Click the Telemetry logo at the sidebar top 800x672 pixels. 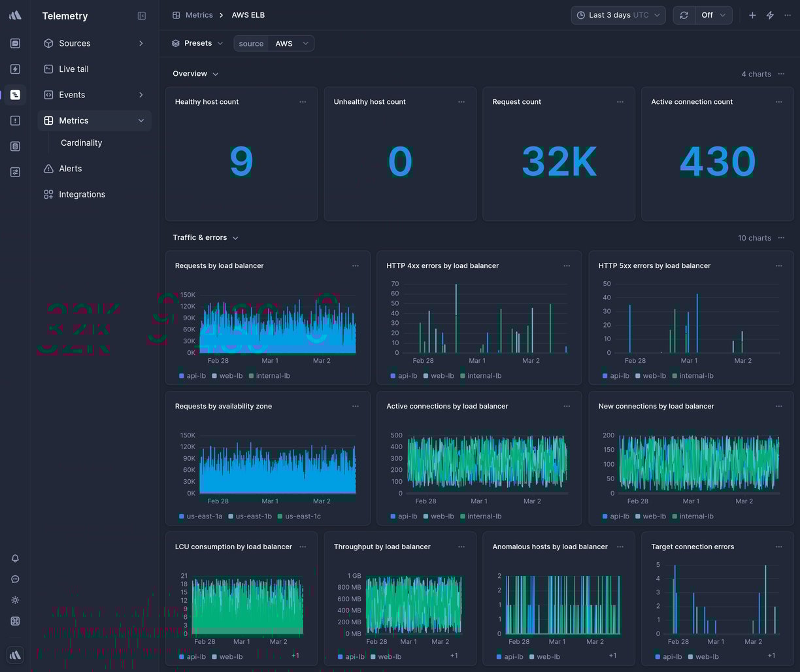tap(14, 14)
